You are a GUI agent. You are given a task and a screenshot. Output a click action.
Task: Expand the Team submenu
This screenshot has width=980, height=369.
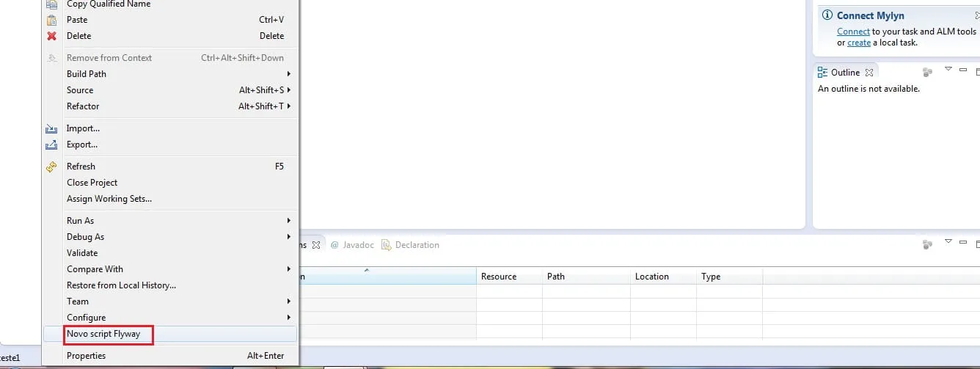pos(169,302)
